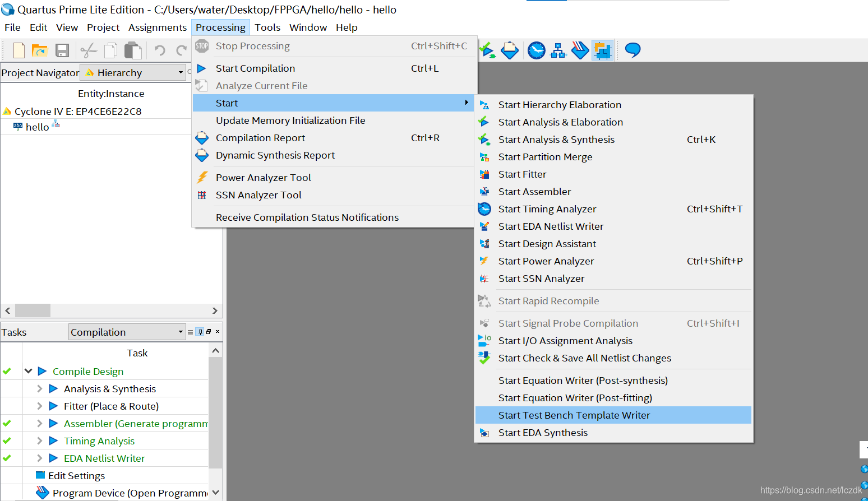Select the hello entity in hierarchy
Image resolution: width=868 pixels, height=501 pixels.
tap(37, 127)
